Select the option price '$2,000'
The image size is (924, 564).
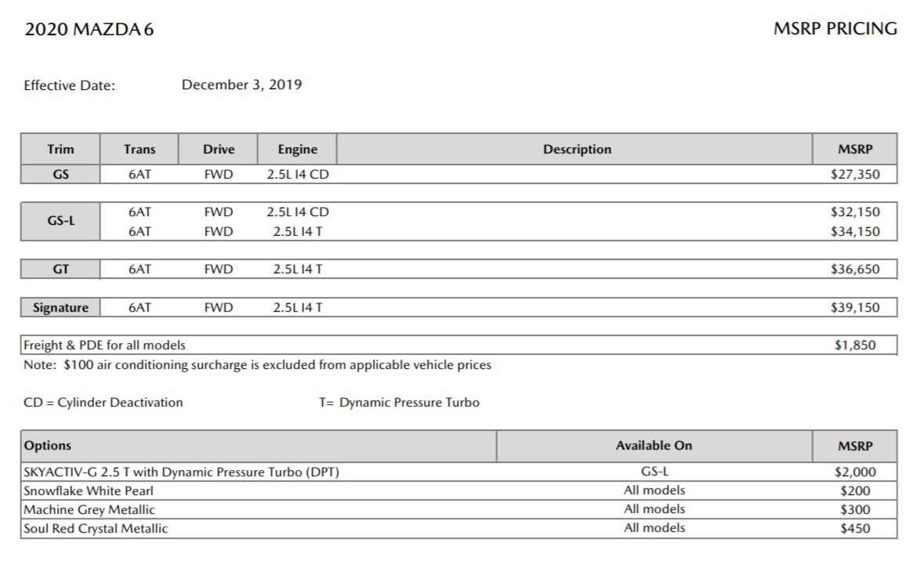(x=855, y=472)
